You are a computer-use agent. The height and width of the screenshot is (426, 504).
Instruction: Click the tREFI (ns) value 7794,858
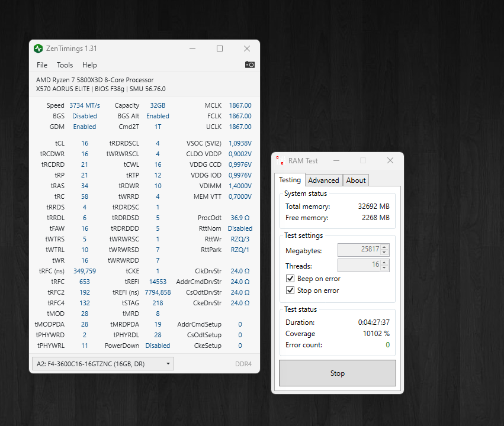point(158,292)
